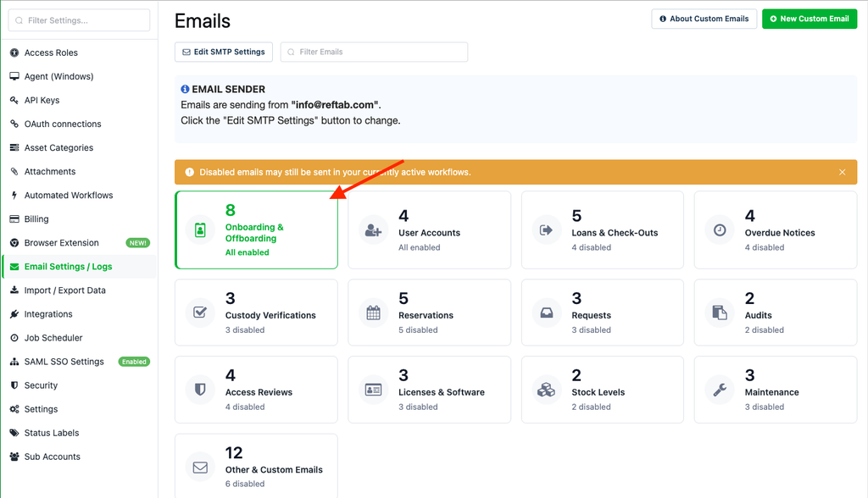Screen dimensions: 868x498
Task: Click the Maintenance wrench icon
Action: (x=720, y=390)
